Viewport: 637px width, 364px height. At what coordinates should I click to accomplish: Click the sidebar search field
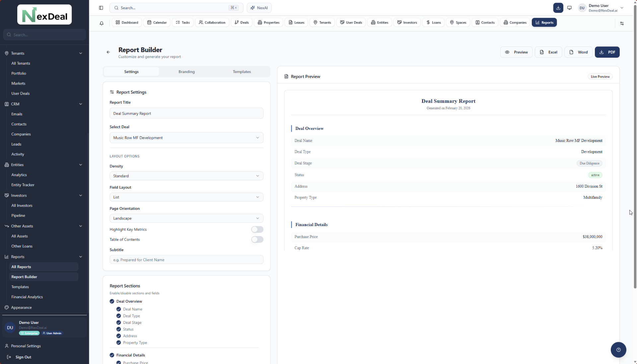click(44, 34)
